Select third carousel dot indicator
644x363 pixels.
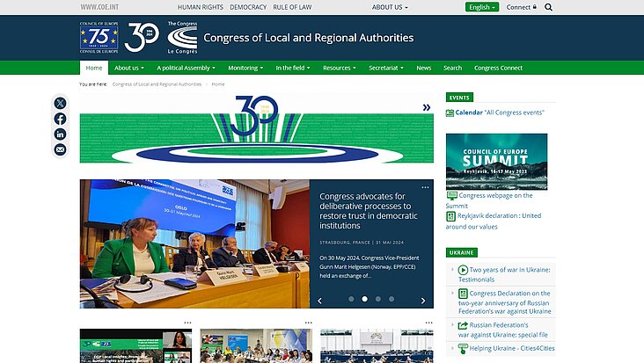378,299
